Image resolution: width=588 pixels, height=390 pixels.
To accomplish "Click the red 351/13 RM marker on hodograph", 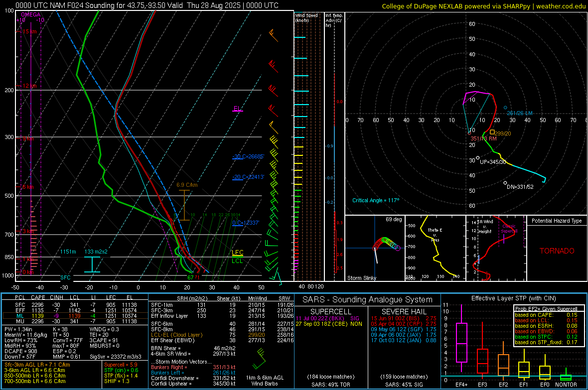I will (469, 133).
